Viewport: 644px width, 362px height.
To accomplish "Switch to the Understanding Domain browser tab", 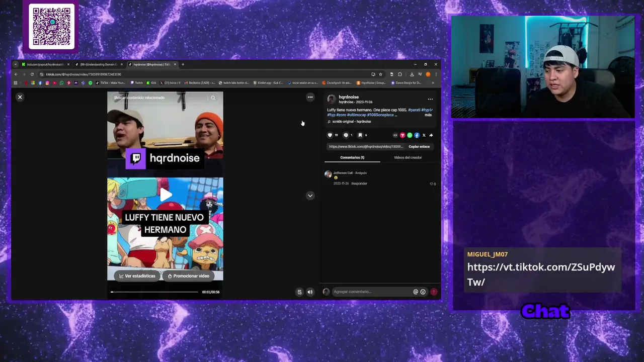I will pos(99,64).
